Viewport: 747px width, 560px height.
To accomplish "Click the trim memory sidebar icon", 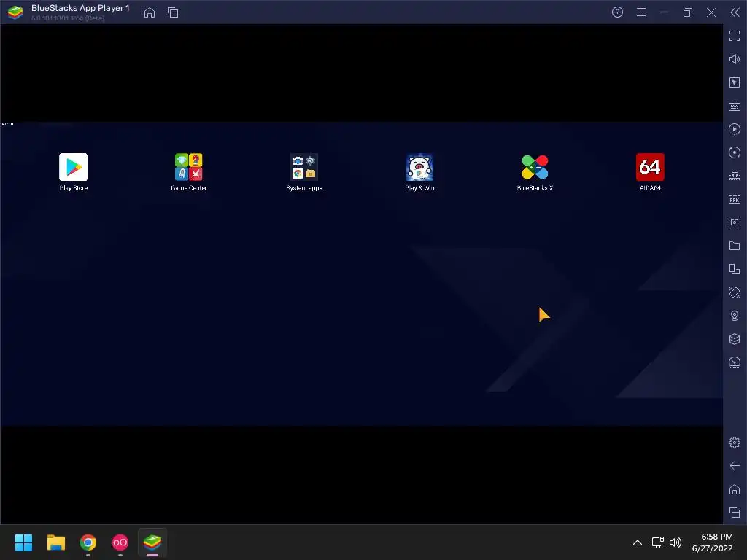I will pos(735,176).
